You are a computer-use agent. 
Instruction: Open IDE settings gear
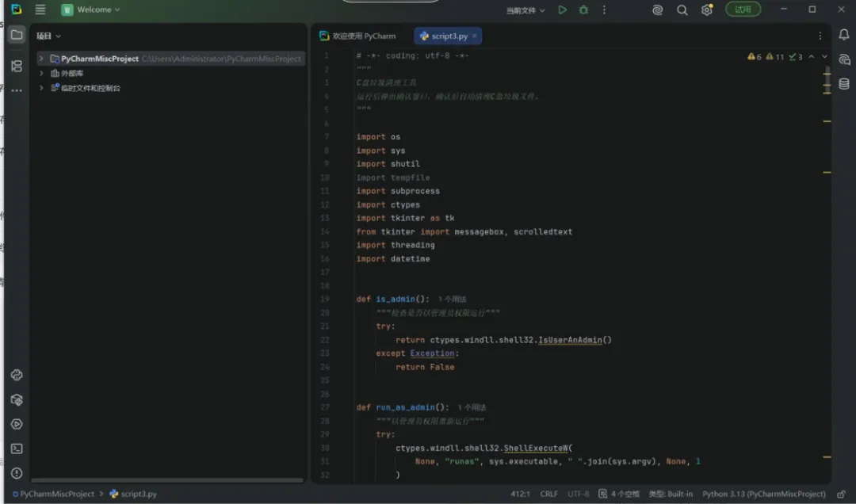click(707, 10)
